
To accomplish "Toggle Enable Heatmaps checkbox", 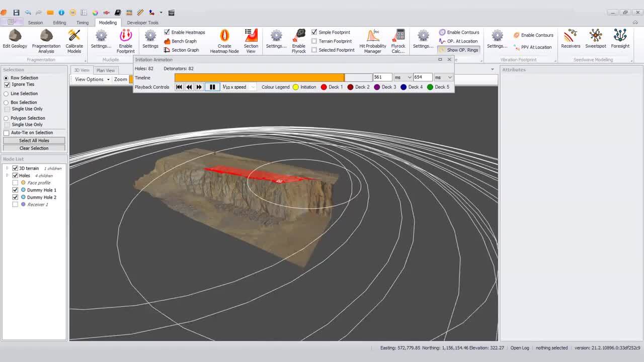I will [167, 32].
